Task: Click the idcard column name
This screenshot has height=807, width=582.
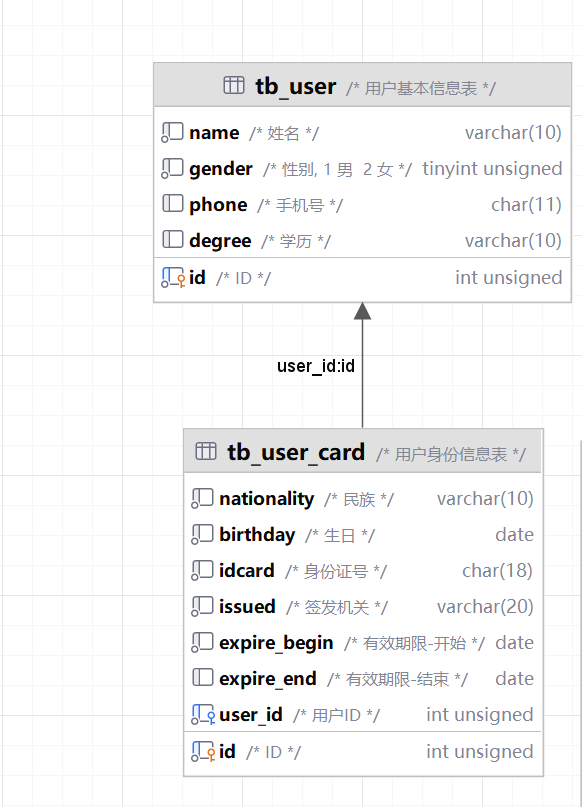Action: [246, 570]
